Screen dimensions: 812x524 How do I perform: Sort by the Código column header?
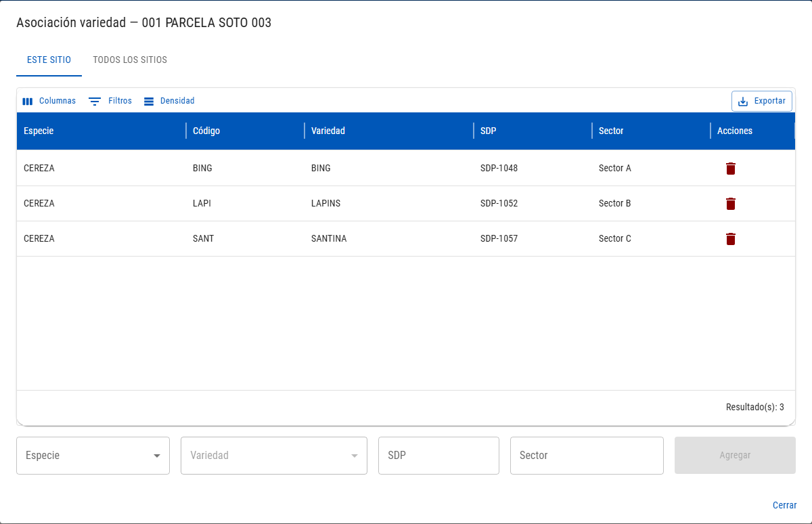[245, 131]
